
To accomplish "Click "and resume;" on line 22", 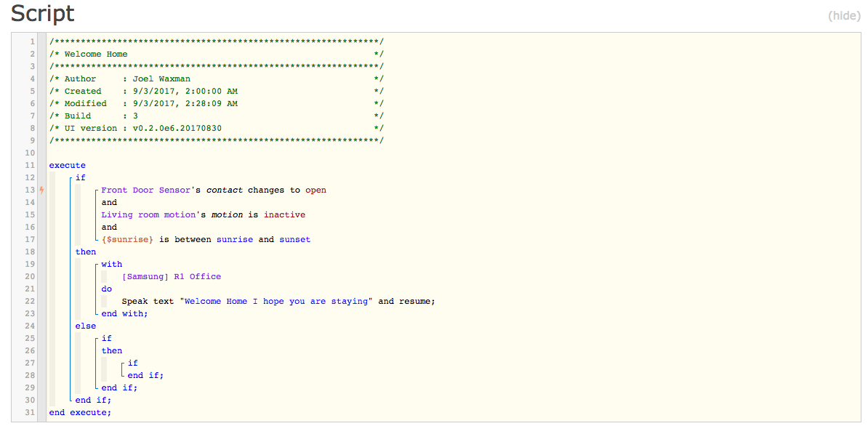I will click(407, 302).
